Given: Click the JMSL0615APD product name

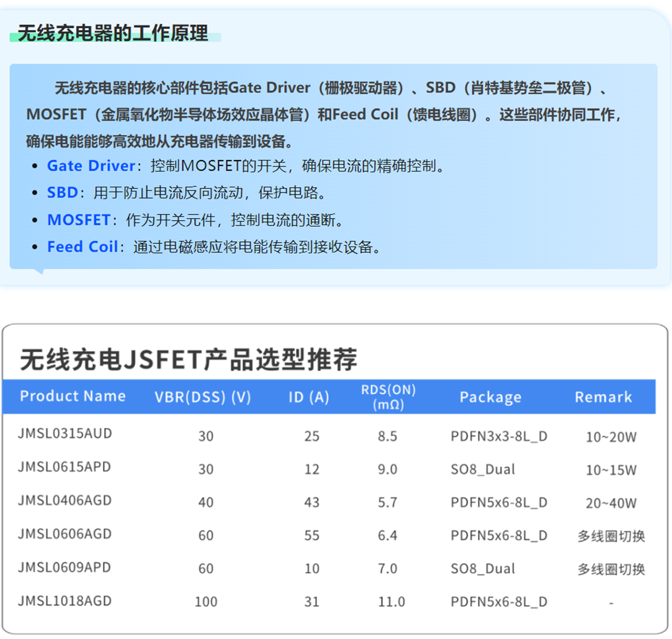Looking at the screenshot, I should click(x=65, y=467).
